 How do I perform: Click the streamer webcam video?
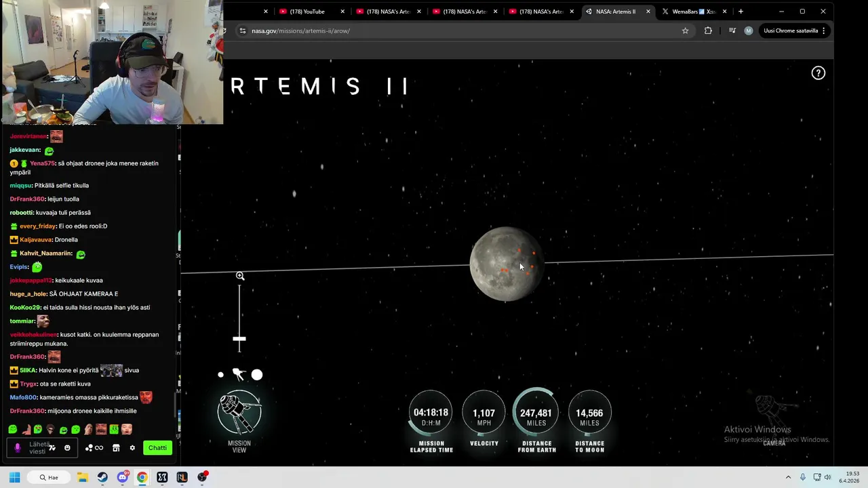pyautogui.click(x=112, y=62)
